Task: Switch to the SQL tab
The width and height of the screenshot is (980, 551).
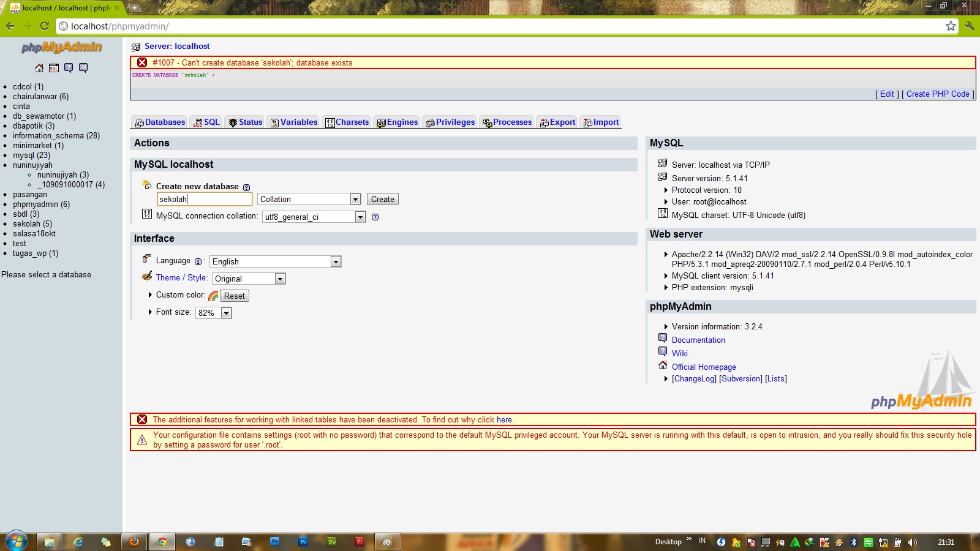Action: click(206, 122)
